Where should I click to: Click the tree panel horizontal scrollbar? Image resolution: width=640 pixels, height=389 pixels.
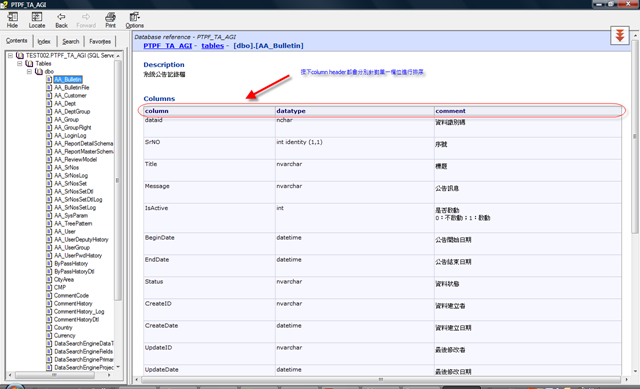point(55,375)
